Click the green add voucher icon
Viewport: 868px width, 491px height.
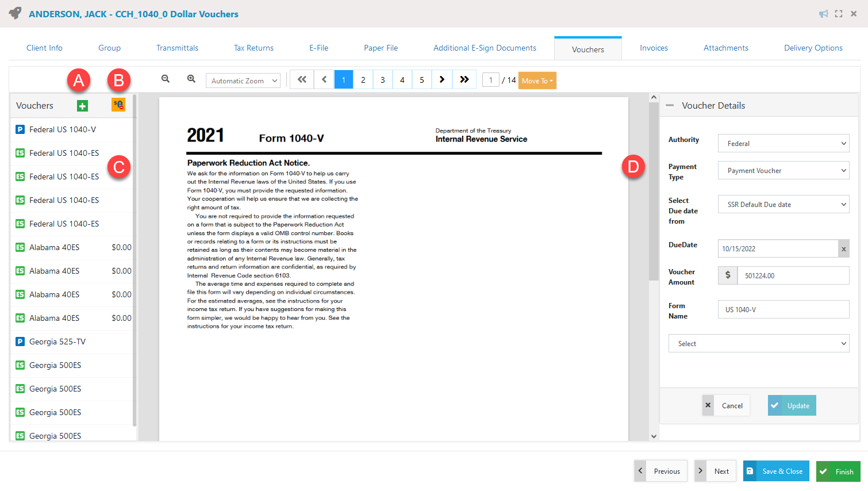(82, 106)
